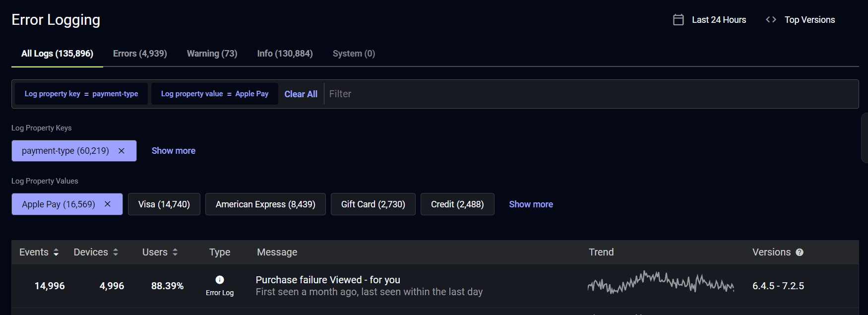
Task: Click the Message column header
Action: pos(277,252)
